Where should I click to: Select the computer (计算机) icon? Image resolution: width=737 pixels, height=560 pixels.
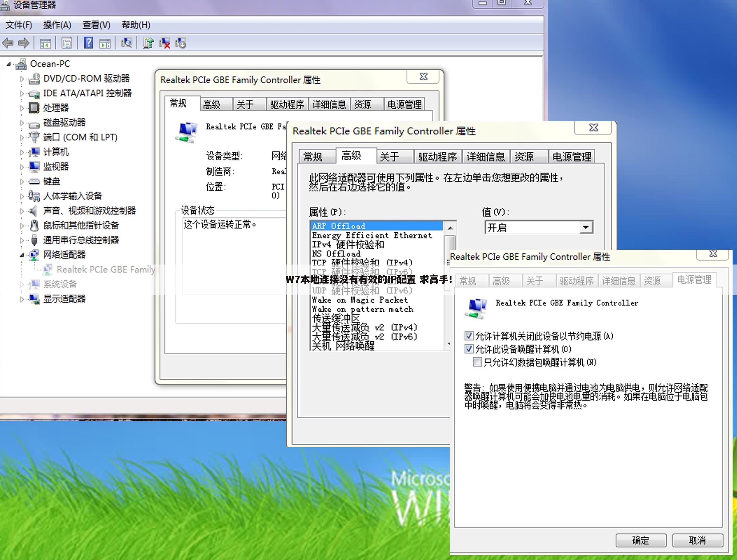pyautogui.click(x=34, y=152)
